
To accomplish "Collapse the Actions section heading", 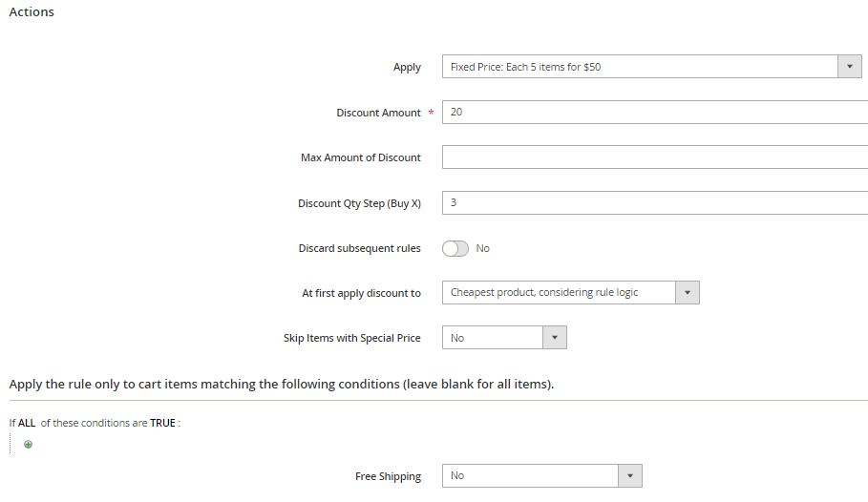I will coord(32,12).
